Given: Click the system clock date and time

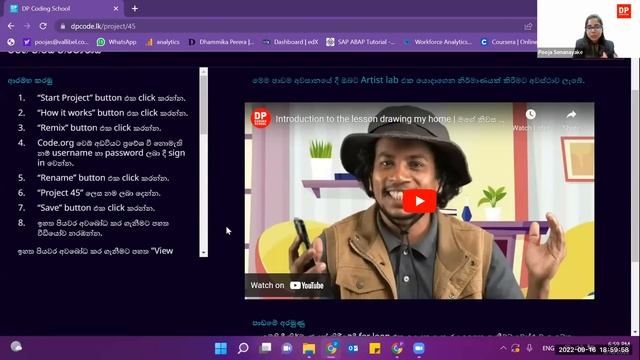Looking at the screenshot, I should tap(594, 349).
